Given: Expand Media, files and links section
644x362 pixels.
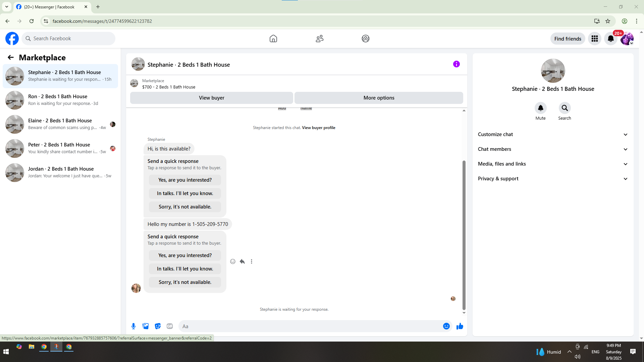Looking at the screenshot, I should 553,164.
